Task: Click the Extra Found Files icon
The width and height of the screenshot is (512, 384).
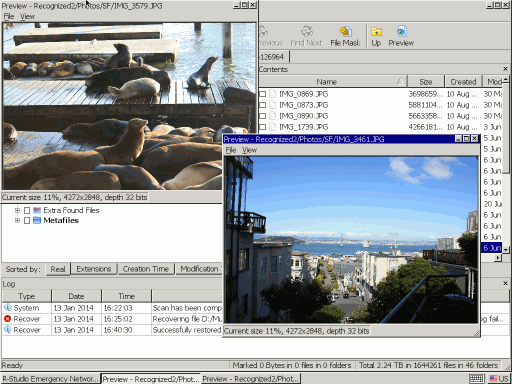Action: tap(37, 210)
